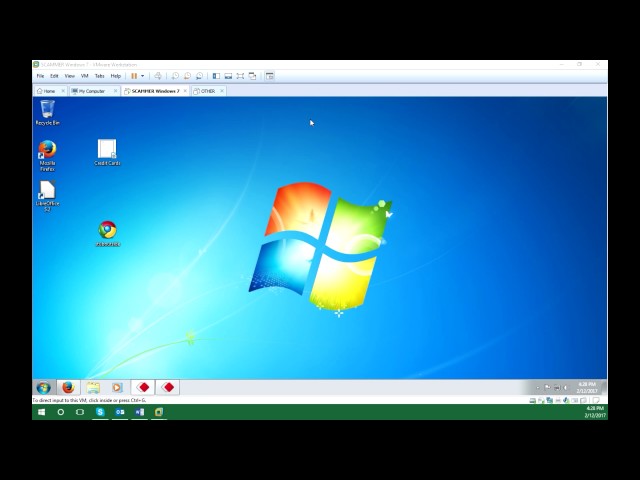Close the My Computer tab
640x480 pixels.
pyautogui.click(x=116, y=91)
